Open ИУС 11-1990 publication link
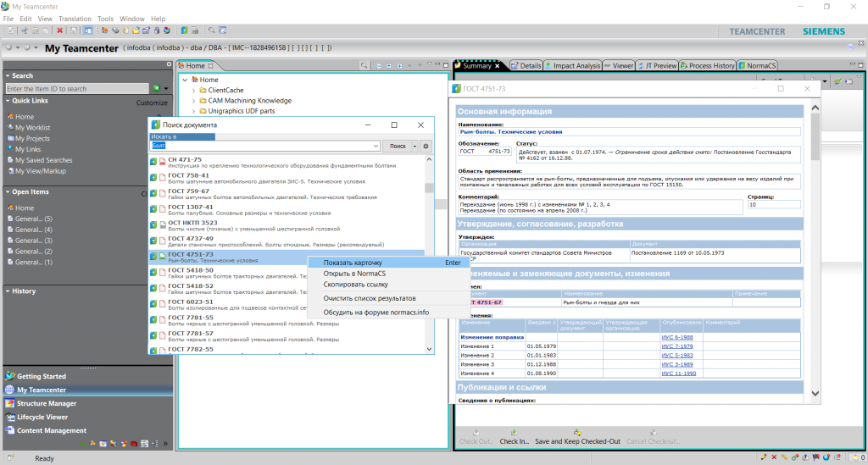 pyautogui.click(x=679, y=374)
